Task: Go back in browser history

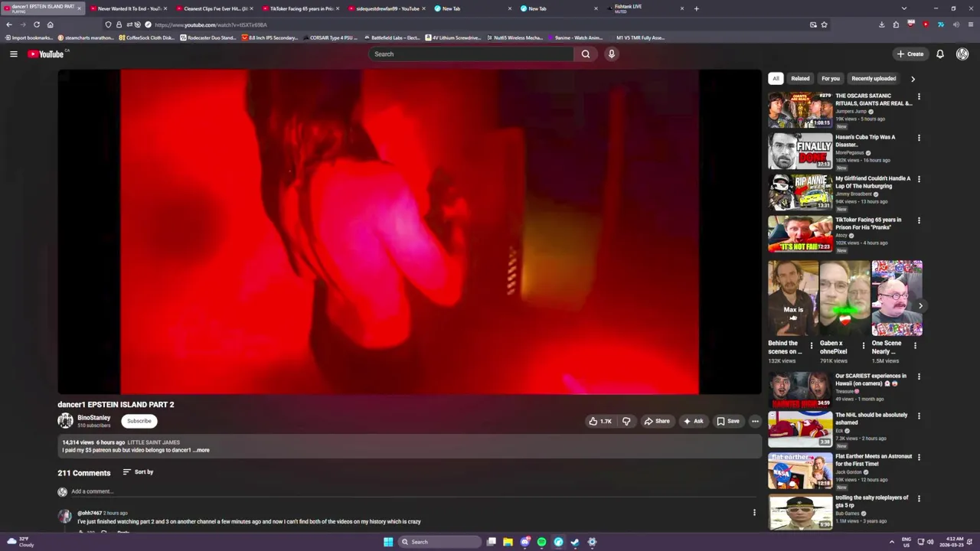Action: tap(9, 24)
